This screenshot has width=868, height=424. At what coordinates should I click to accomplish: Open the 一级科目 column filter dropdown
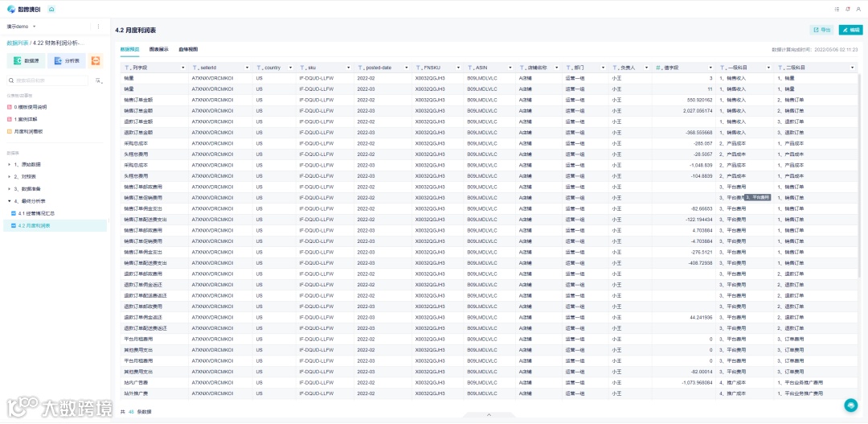pos(768,68)
